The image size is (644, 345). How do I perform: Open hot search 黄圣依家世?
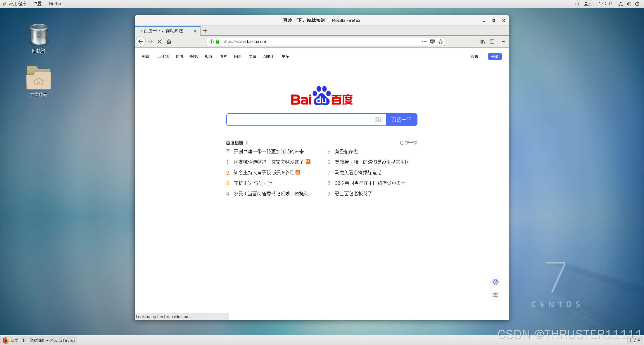point(346,151)
